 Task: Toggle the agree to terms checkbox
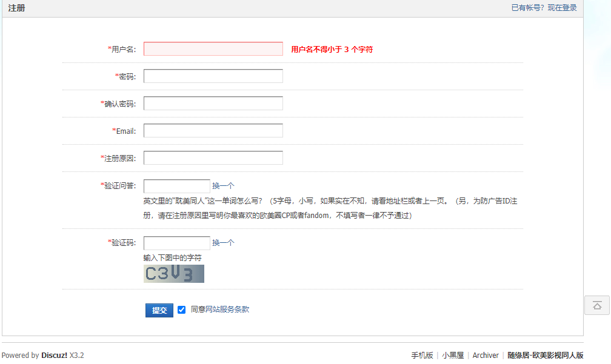point(182,310)
